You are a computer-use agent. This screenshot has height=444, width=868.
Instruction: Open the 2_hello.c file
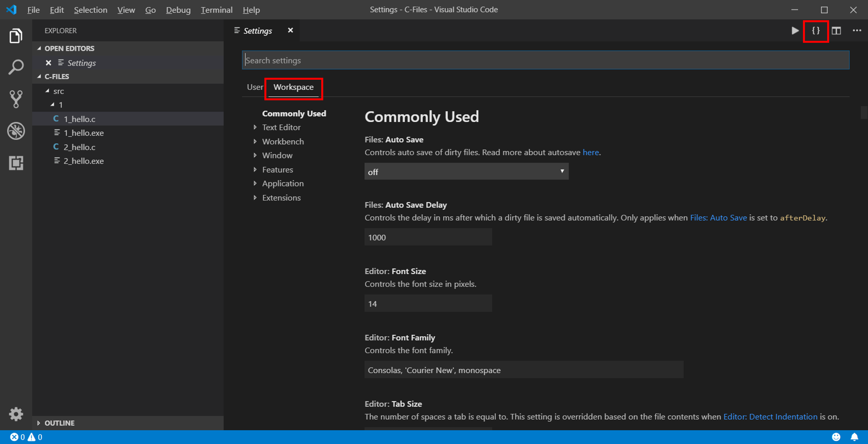(x=79, y=147)
